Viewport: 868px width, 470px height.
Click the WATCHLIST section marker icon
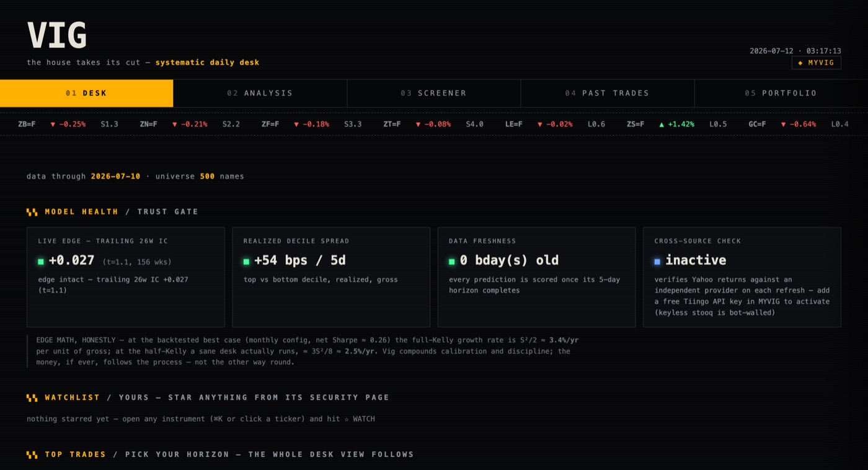coord(32,397)
